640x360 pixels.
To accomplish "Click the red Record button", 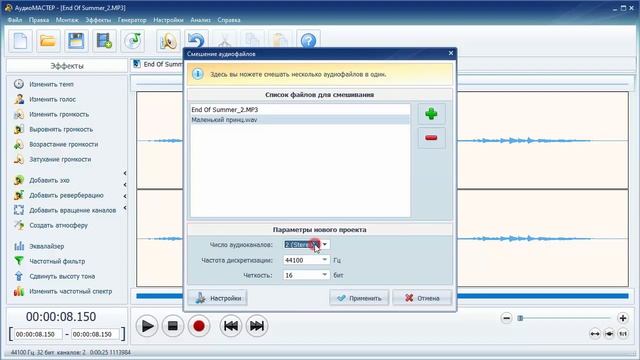I will point(199,326).
